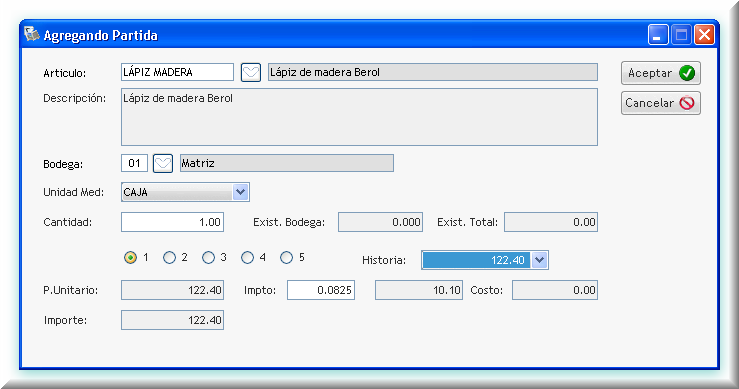Click the Cancelar button

(x=661, y=103)
